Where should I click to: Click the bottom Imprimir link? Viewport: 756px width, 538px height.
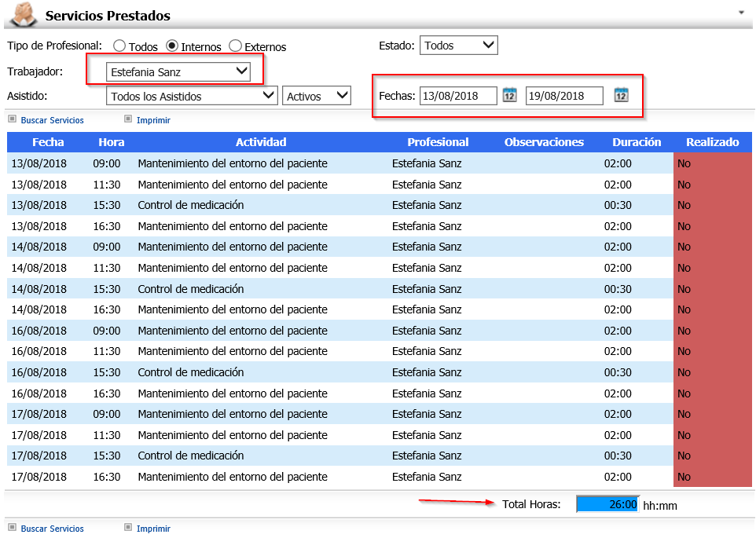[x=153, y=529]
